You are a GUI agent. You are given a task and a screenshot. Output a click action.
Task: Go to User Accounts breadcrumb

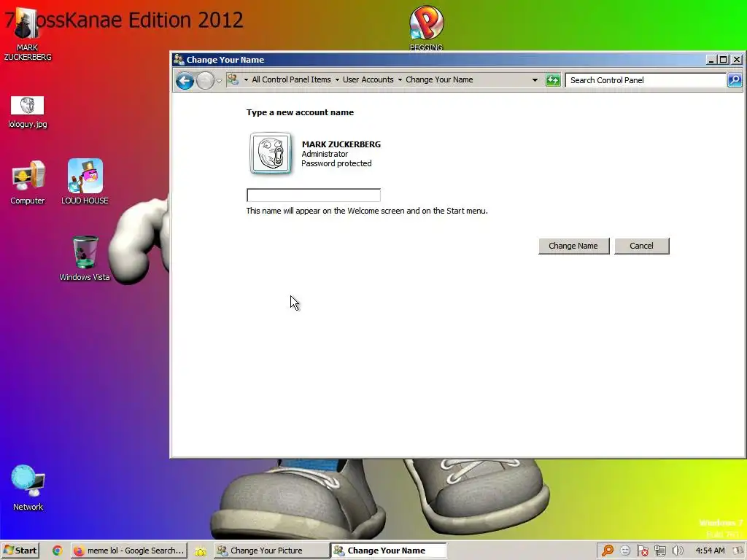click(x=368, y=79)
